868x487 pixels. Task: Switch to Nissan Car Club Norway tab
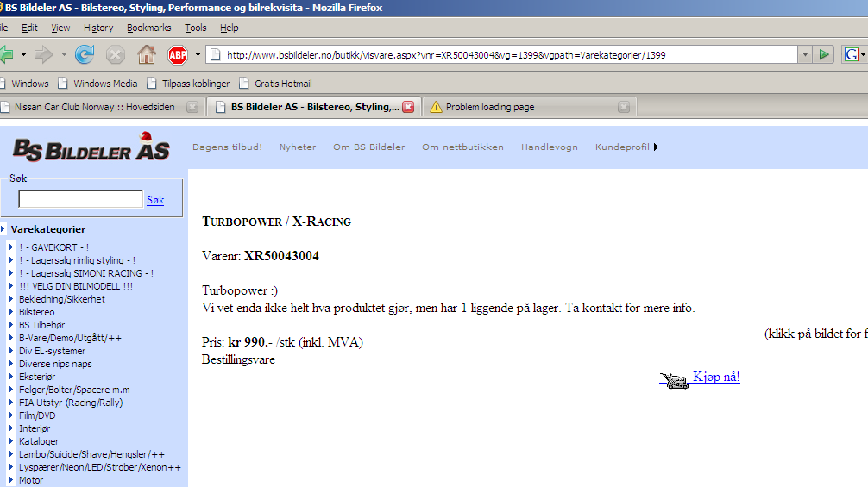(94, 107)
